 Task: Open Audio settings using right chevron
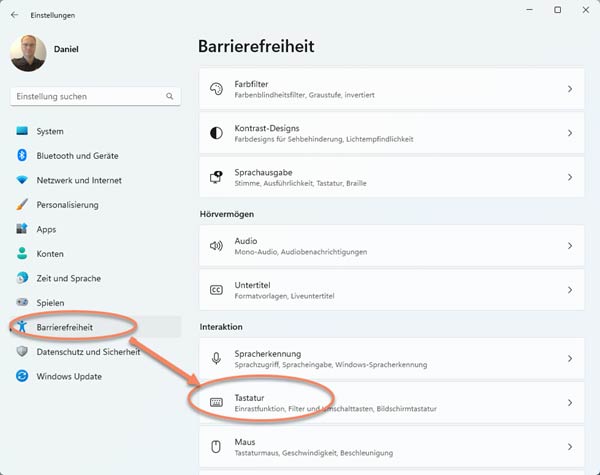coord(570,246)
